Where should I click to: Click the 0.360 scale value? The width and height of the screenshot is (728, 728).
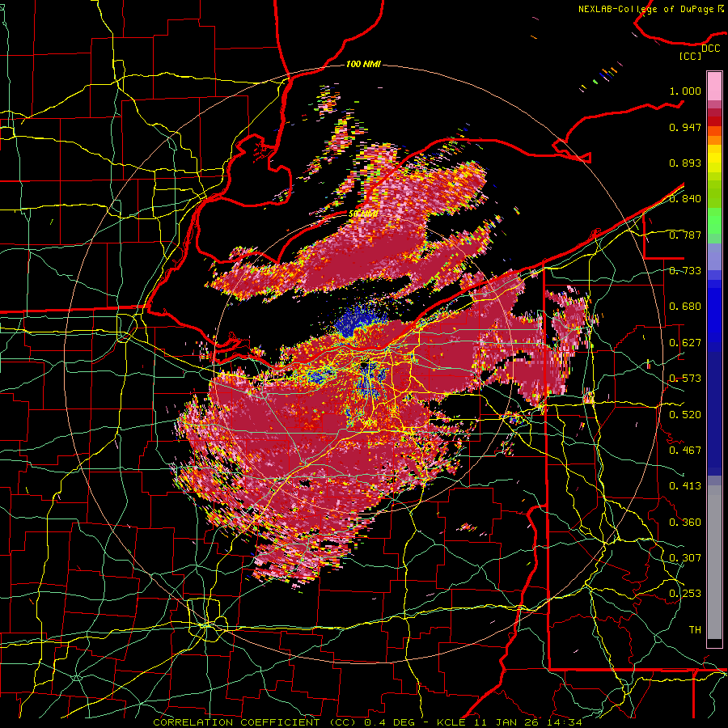pos(685,523)
